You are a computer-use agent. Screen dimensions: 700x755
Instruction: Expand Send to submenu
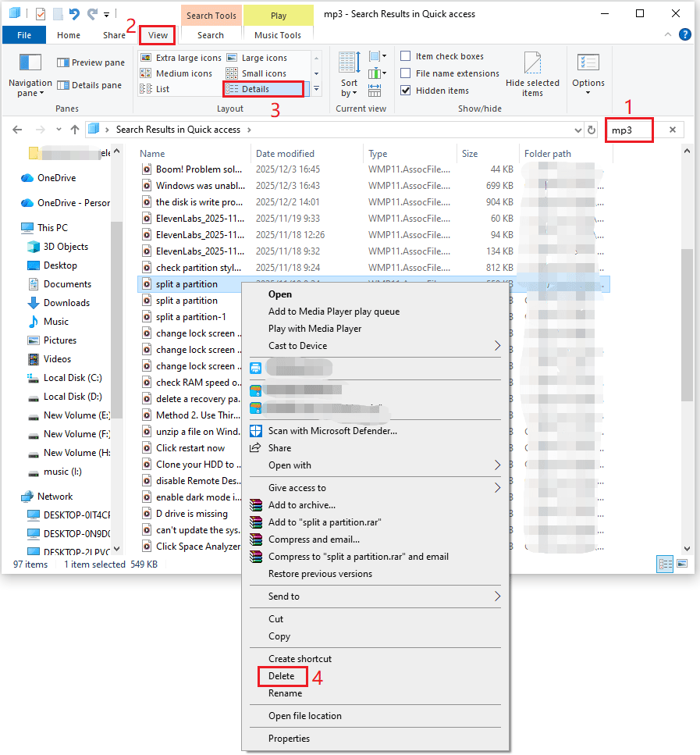[497, 597]
